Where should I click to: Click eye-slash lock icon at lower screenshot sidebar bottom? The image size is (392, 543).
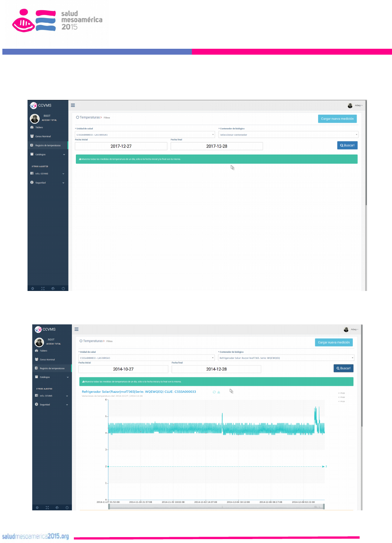point(57,508)
